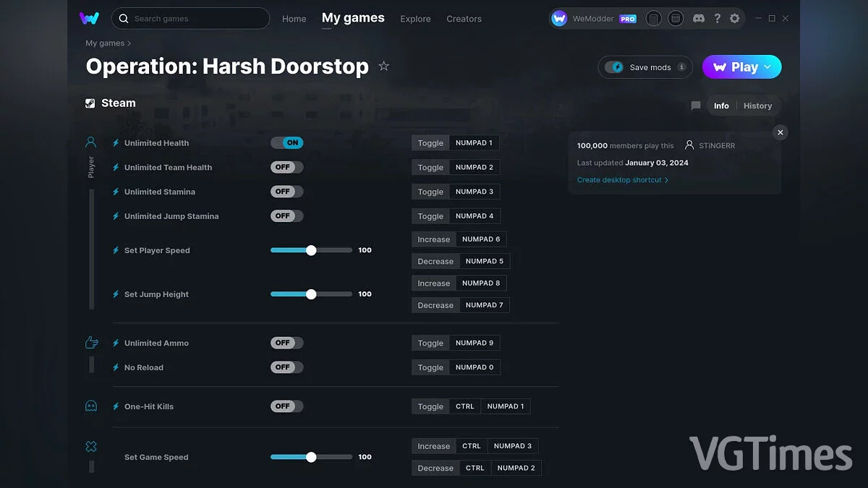Turn off the Unlimited Health toggle
The image size is (868, 488).
point(288,142)
